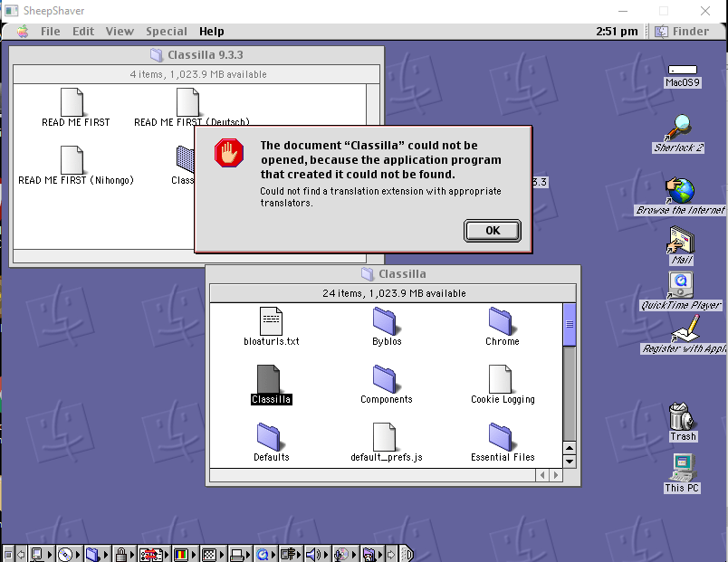Expand arrow beside sound volume module
728x562 pixels.
pyautogui.click(x=325, y=554)
